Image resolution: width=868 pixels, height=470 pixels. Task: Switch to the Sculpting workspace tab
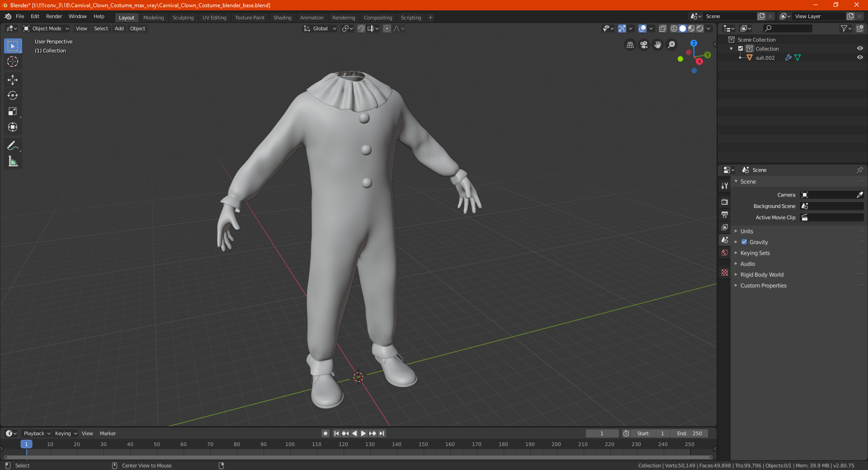point(183,18)
